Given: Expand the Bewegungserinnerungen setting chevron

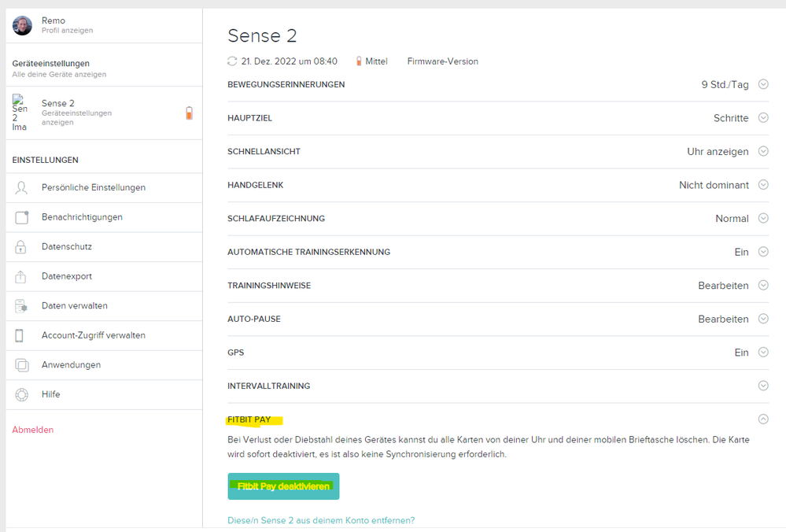Looking at the screenshot, I should point(762,84).
